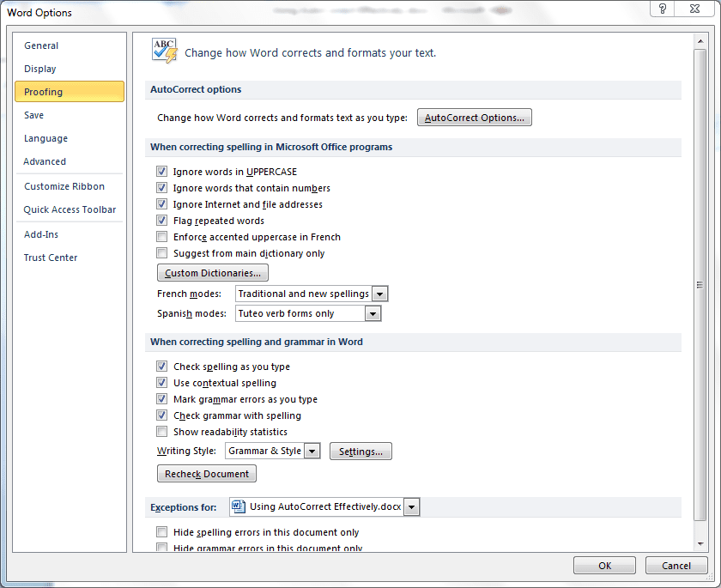Open the Customize Ribbon page

tap(64, 185)
